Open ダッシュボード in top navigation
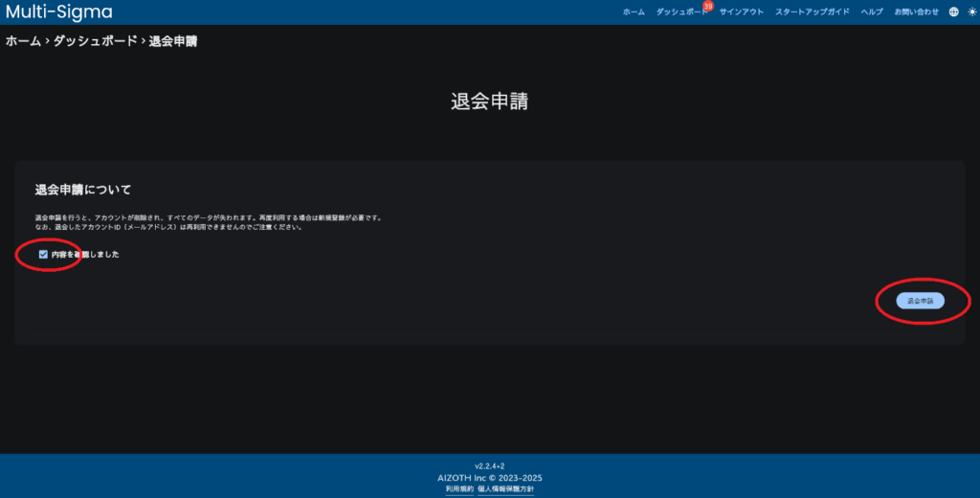 point(681,12)
